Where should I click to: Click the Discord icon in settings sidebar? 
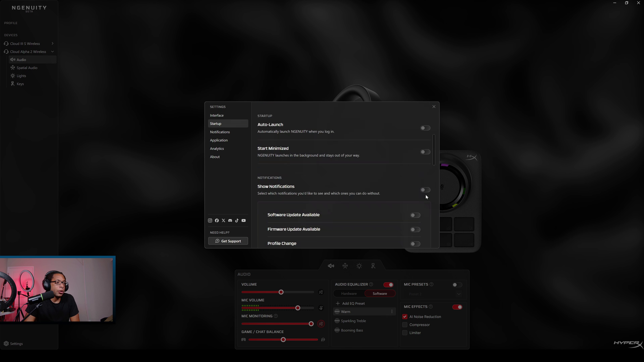pos(230,221)
